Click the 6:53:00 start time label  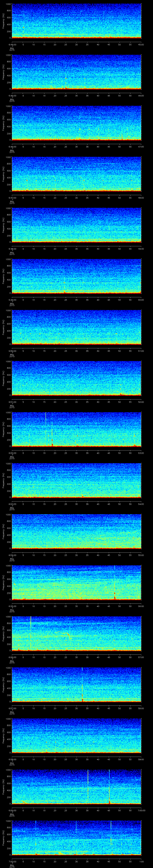[x=12, y=504]
